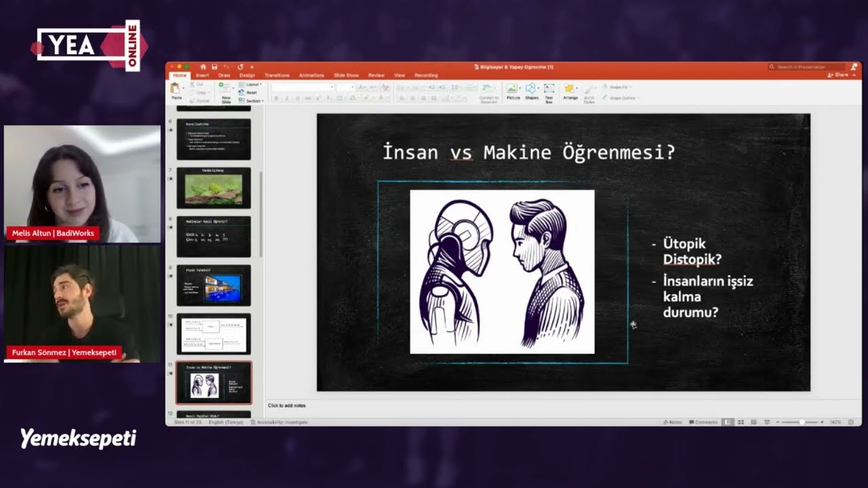868x488 pixels.
Task: Click the Cut scissors icon
Action: (x=192, y=84)
